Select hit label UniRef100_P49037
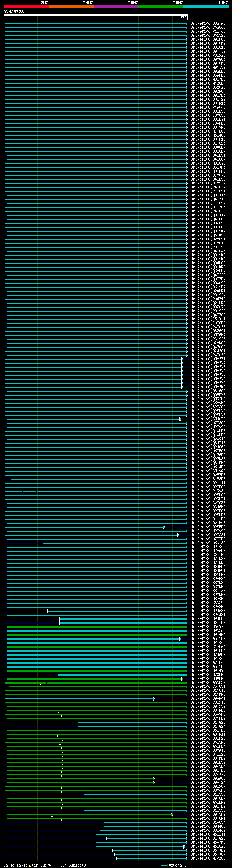 pyautogui.click(x=208, y=187)
